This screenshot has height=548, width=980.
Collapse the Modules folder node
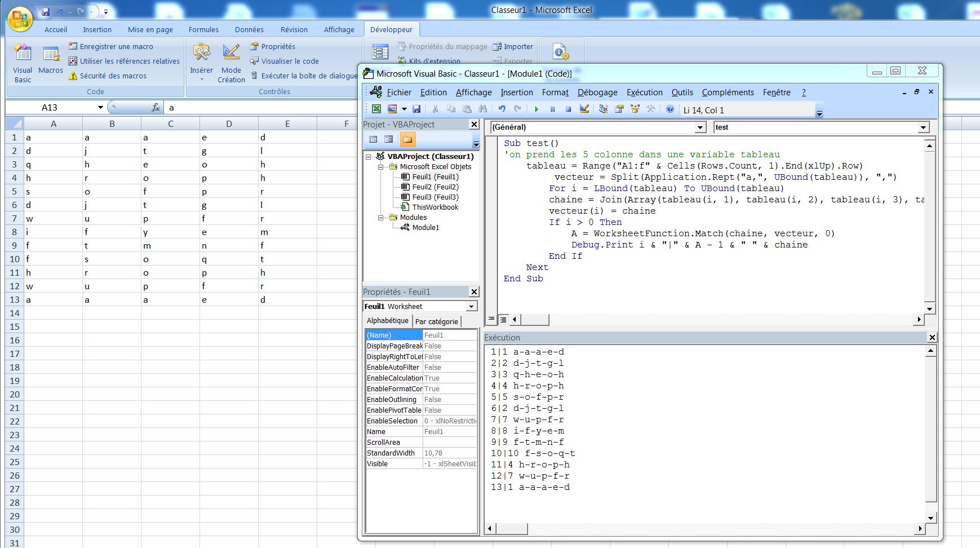[381, 218]
